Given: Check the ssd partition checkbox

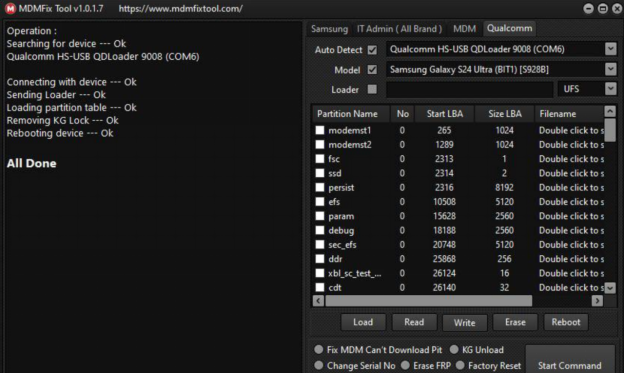Looking at the screenshot, I should pyautogui.click(x=320, y=173).
